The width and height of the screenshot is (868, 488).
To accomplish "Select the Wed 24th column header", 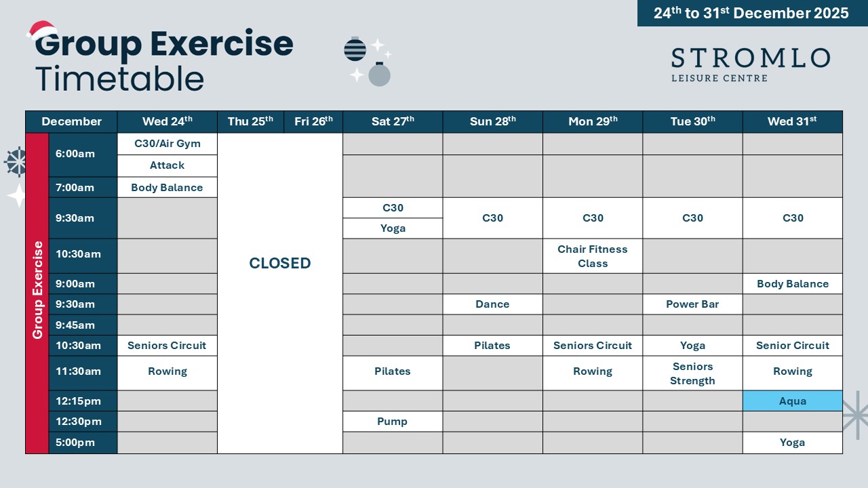I will [167, 122].
